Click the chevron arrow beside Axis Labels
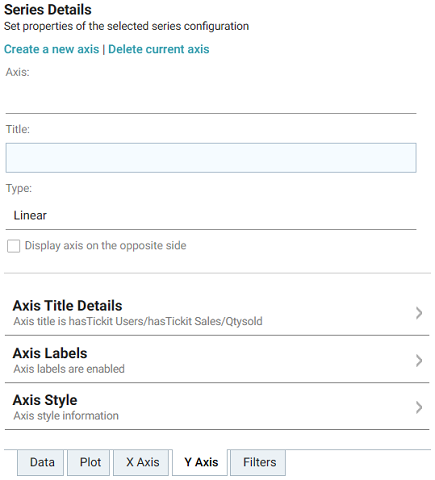Screen dimensions: 435x480 coord(419,360)
